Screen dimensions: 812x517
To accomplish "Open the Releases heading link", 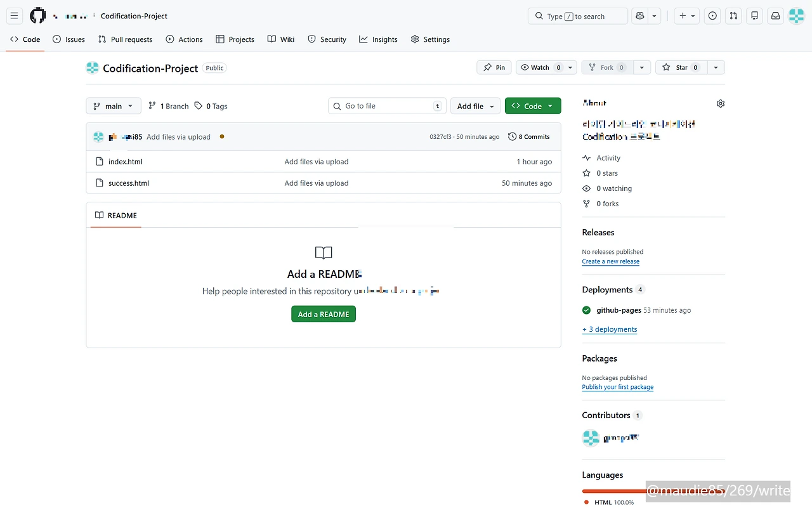I will 598,232.
